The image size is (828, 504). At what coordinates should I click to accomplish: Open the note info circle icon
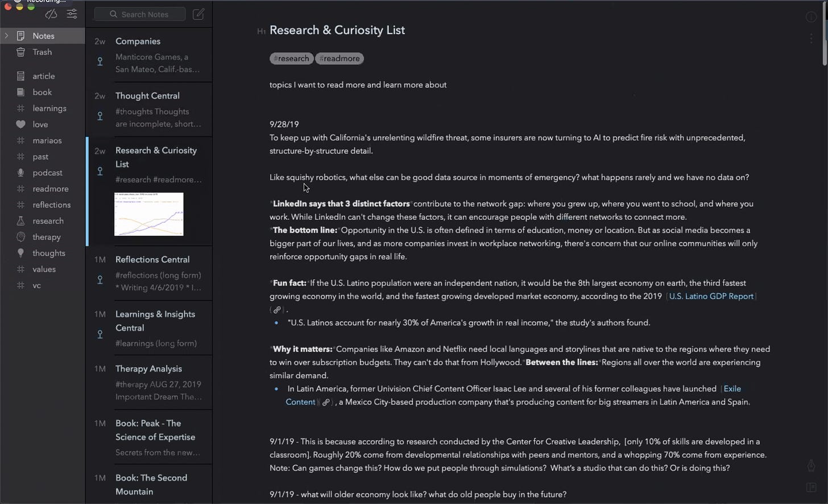812,17
